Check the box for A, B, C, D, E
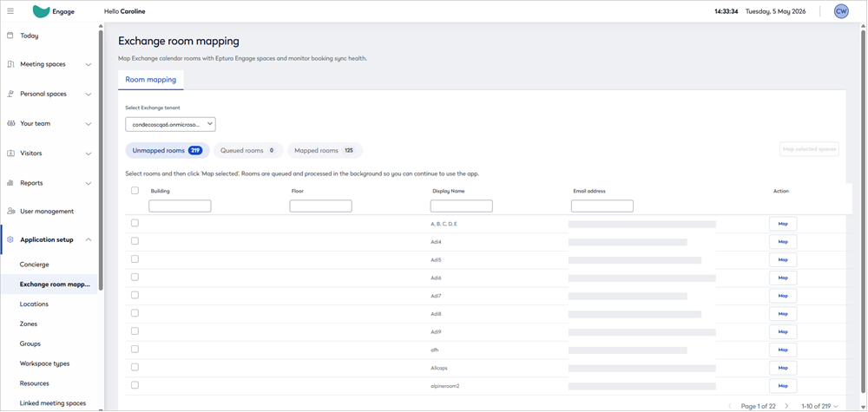868x412 pixels. point(135,223)
